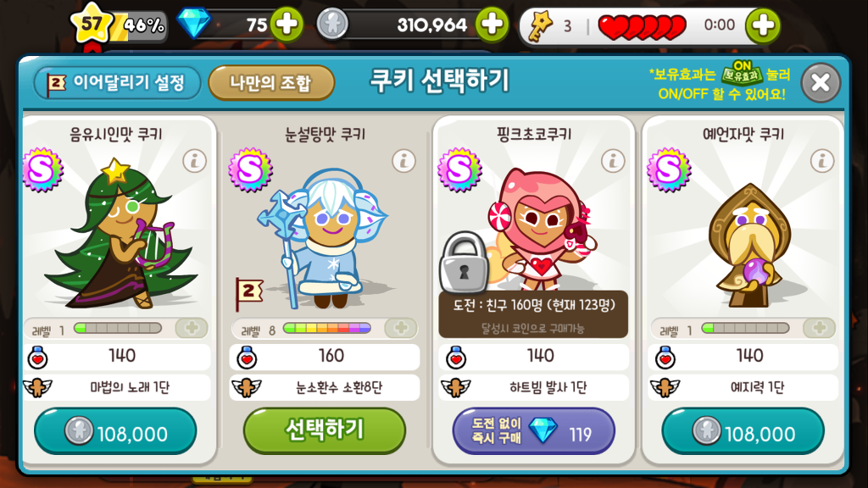Add more coins with green plus
Image resolution: width=868 pixels, height=488 pixels.
[492, 25]
